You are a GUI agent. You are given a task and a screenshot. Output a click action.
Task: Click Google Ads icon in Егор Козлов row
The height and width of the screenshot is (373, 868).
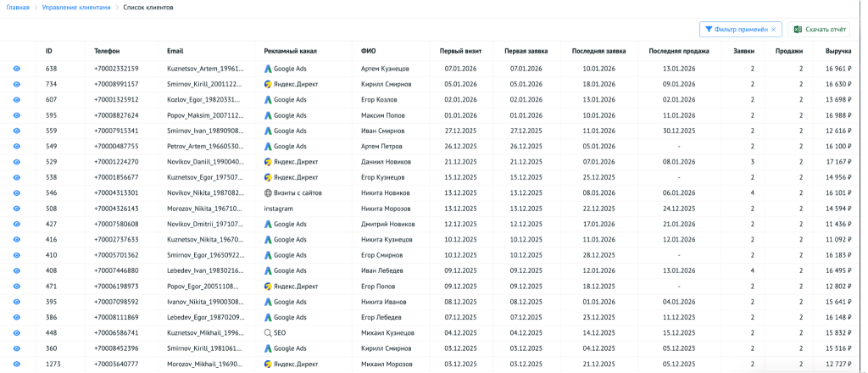(268, 100)
